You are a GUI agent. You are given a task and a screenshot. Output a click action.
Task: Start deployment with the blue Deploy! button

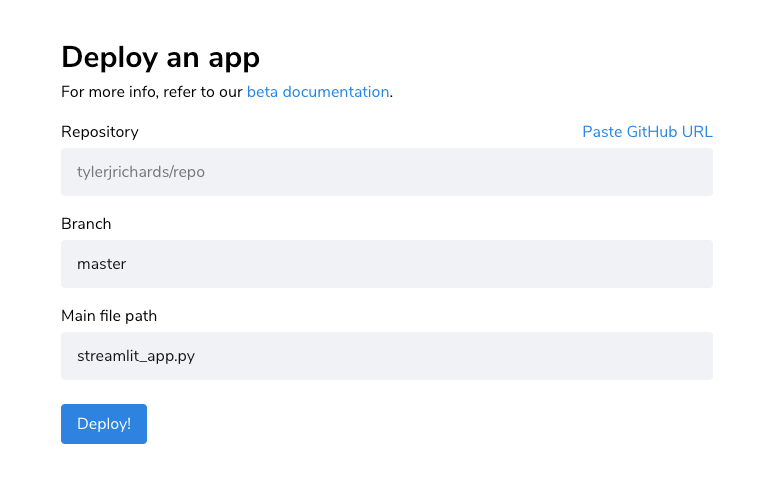104,424
